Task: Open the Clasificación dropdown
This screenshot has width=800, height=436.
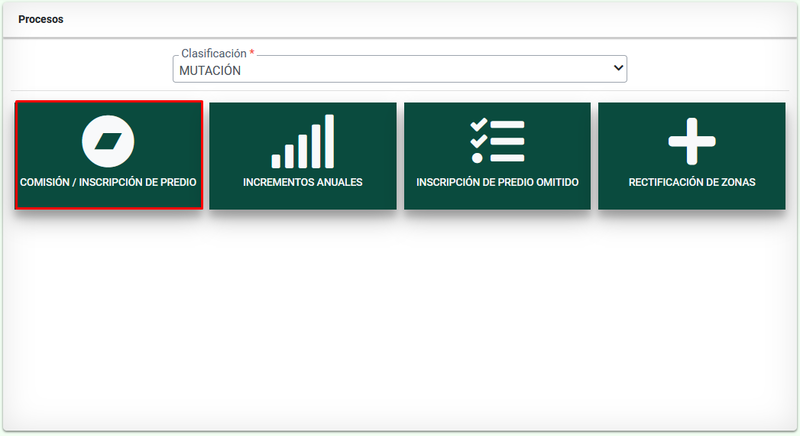Action: 399,70
